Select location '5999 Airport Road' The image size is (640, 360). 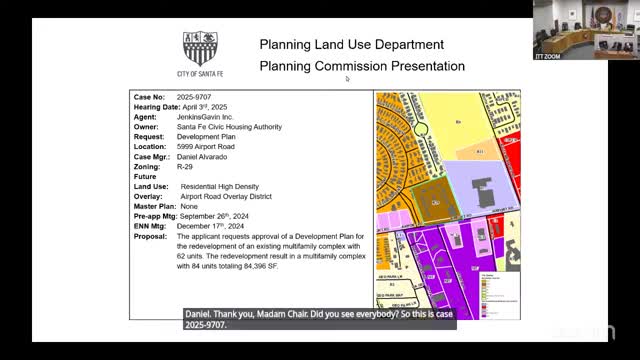coord(206,147)
